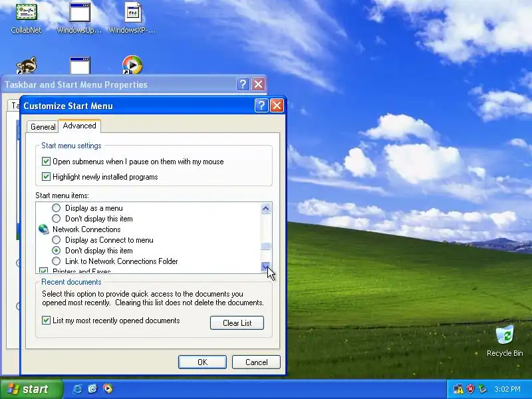Click the 3:02 PM taskbar clock
The height and width of the screenshot is (399, 532).
[507, 389]
